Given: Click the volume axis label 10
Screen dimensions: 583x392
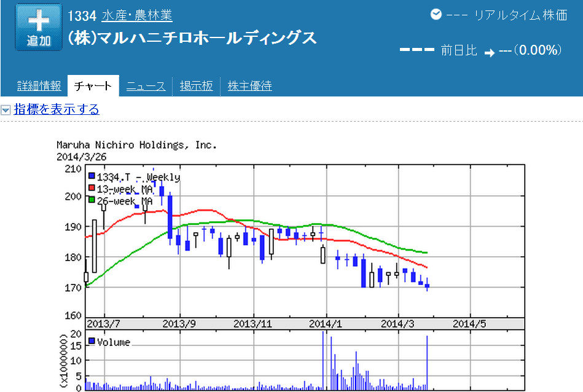Looking at the screenshot, I should [x=76, y=361].
